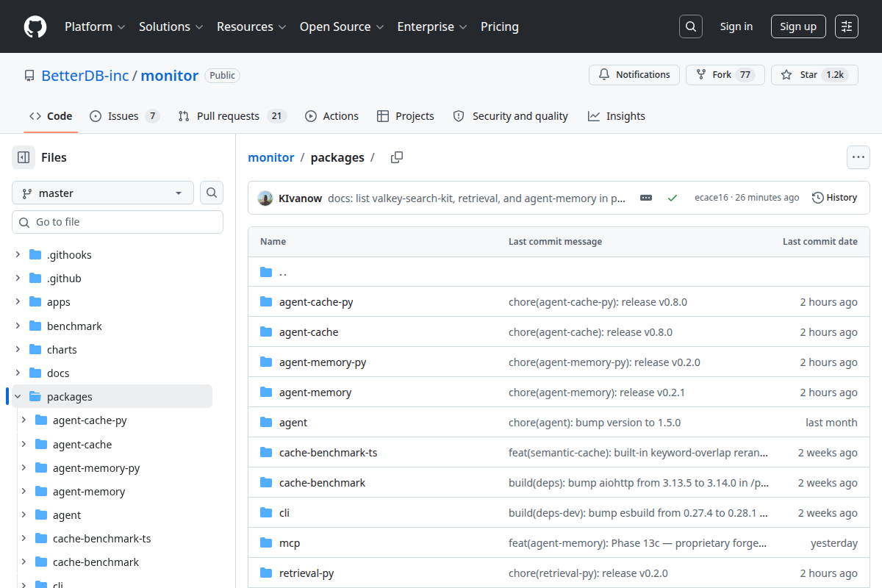882x588 pixels.
Task: Click the Sign in link
Action: pyautogui.click(x=736, y=26)
